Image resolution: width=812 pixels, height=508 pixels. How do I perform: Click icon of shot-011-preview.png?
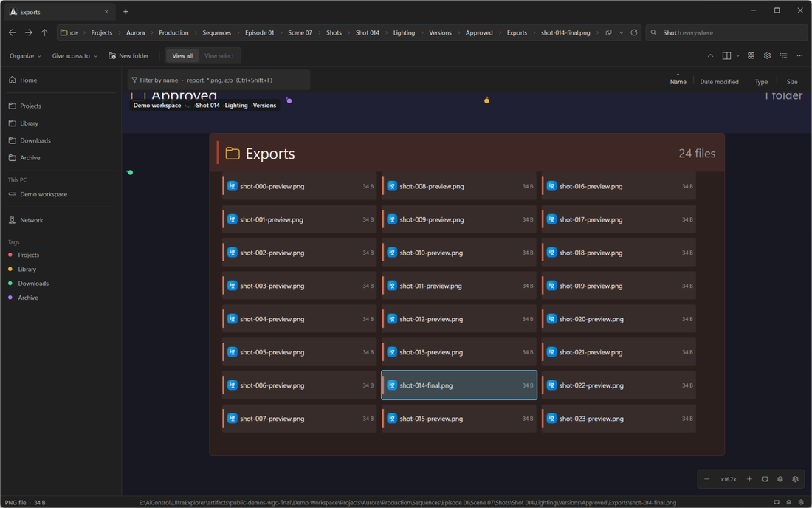coord(392,286)
